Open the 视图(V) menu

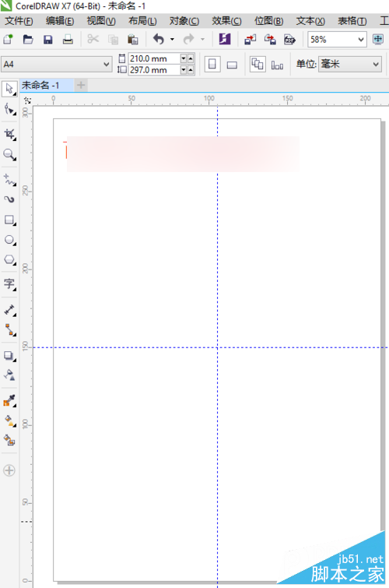[101, 21]
